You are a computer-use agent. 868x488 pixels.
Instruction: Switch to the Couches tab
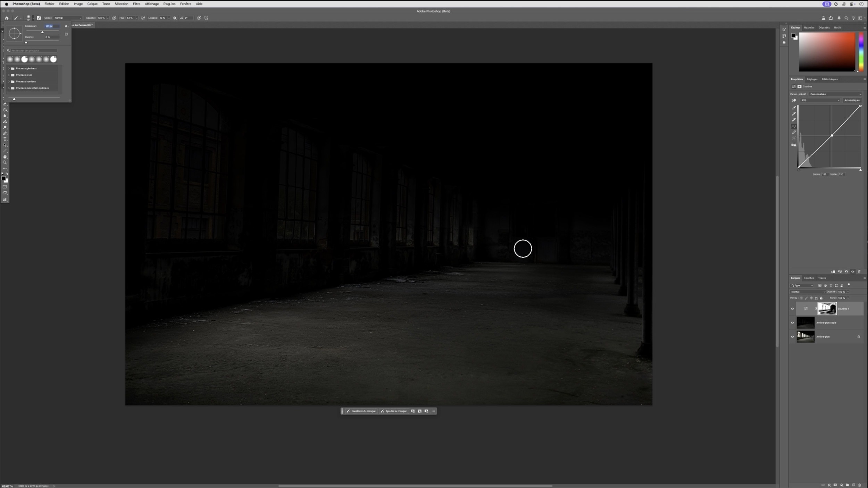(809, 278)
